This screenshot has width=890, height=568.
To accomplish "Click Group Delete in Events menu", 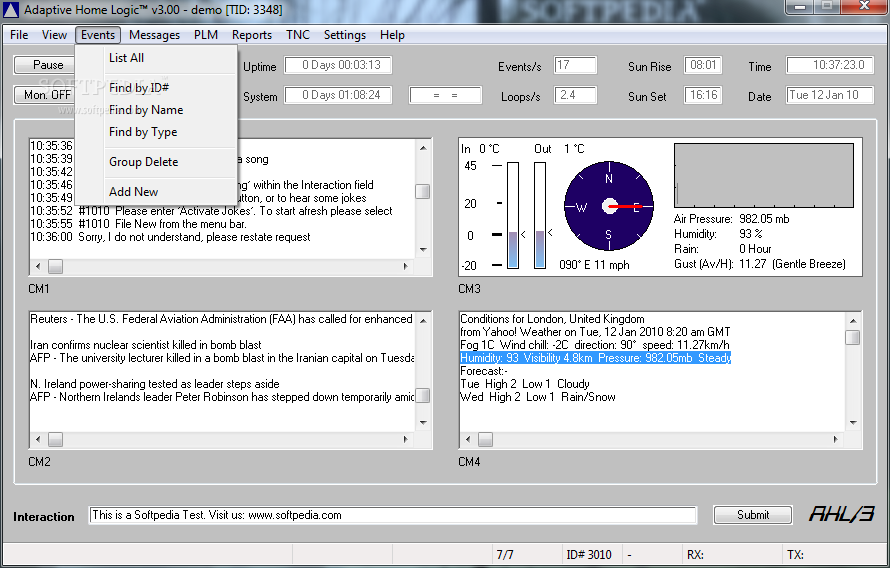I will [x=143, y=162].
